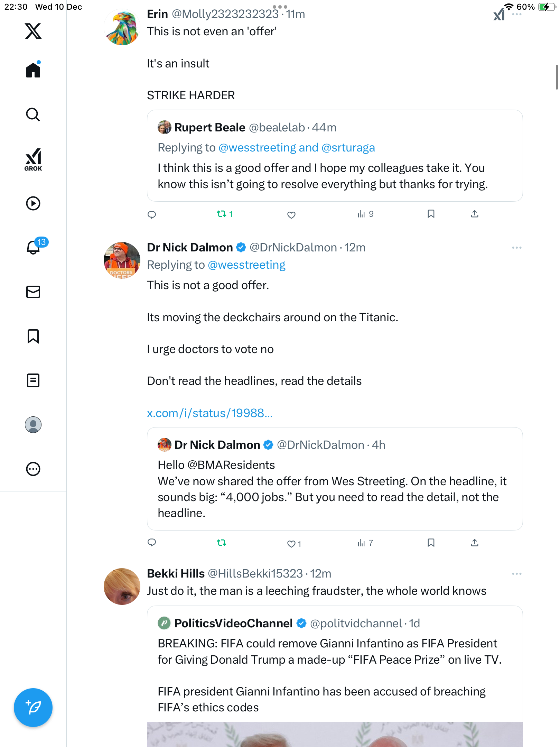560x747 pixels.
Task: Open the Bookmarks page in sidebar
Action: click(33, 336)
